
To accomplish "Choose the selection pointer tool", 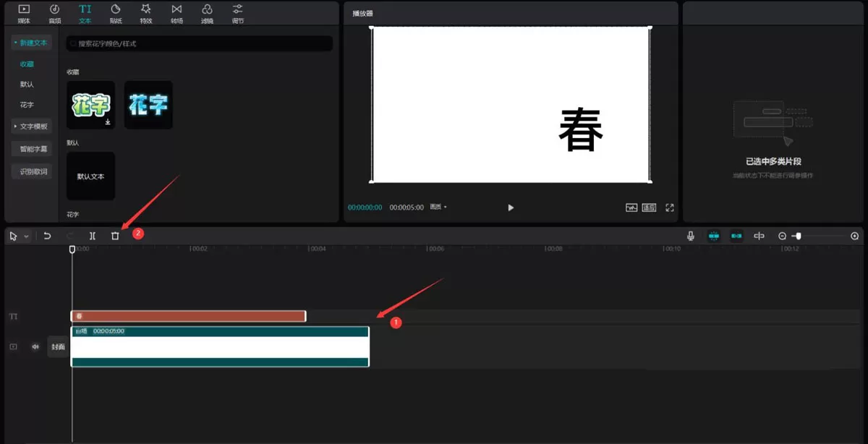I will click(x=14, y=236).
